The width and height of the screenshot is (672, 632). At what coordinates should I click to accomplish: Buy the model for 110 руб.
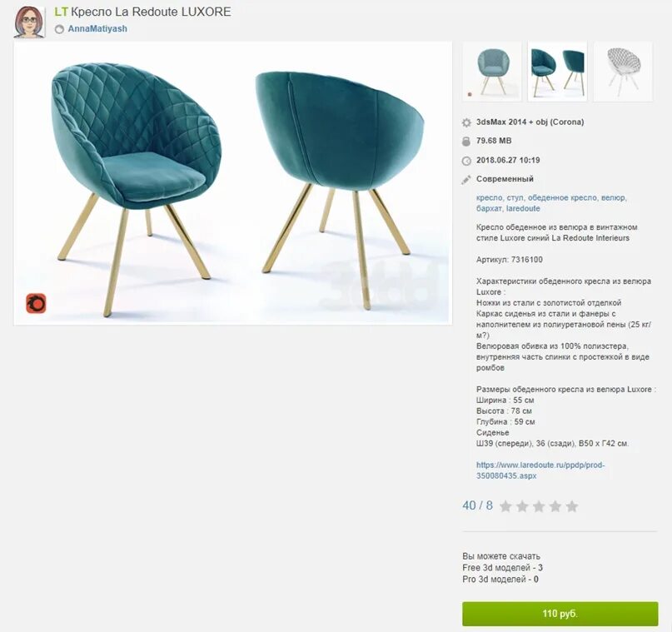tap(560, 614)
